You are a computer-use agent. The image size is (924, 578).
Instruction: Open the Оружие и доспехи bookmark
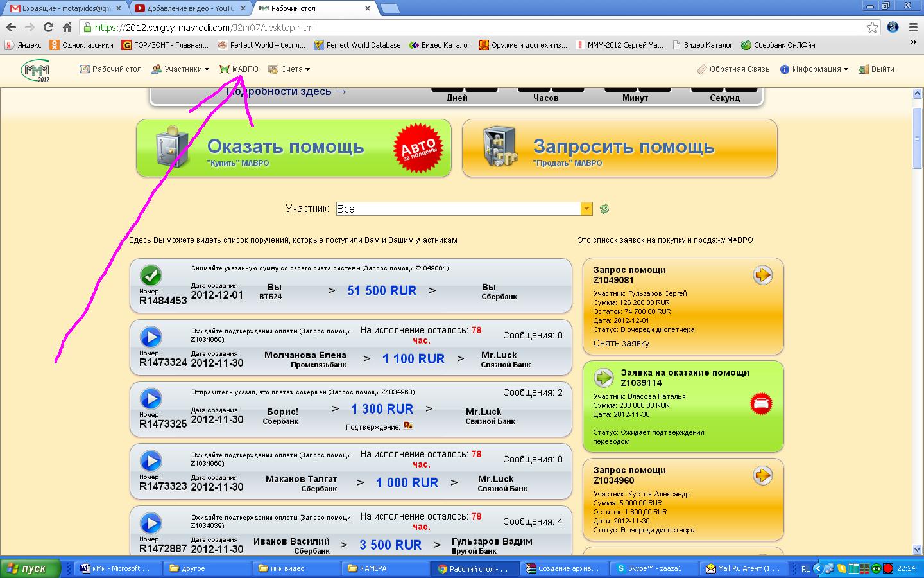pyautogui.click(x=523, y=45)
